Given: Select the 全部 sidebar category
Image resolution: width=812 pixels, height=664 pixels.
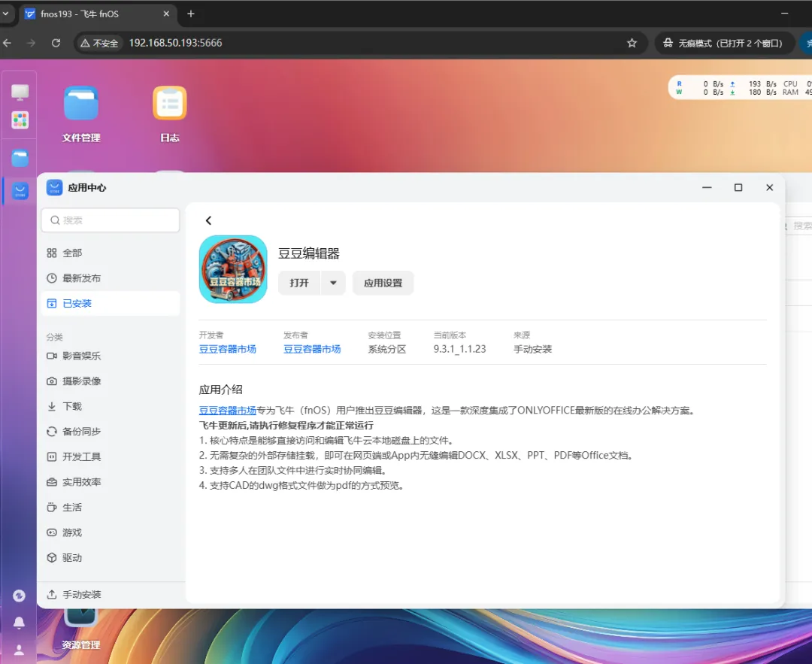Looking at the screenshot, I should (111, 253).
